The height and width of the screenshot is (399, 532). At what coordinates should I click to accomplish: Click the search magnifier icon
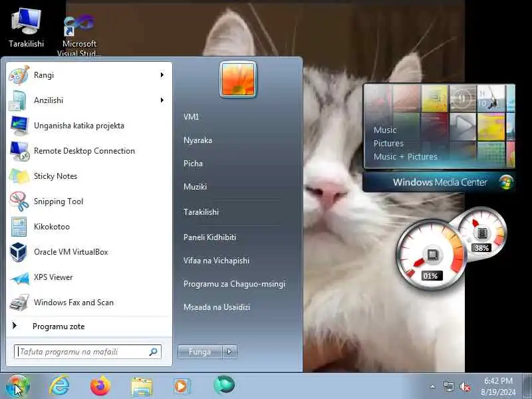coord(154,352)
